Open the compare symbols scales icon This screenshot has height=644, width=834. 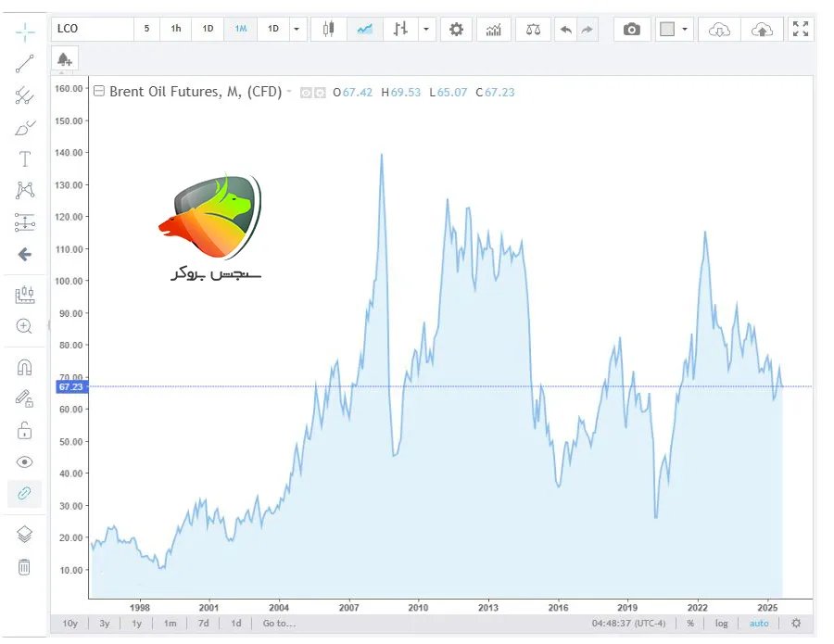pos(532,29)
